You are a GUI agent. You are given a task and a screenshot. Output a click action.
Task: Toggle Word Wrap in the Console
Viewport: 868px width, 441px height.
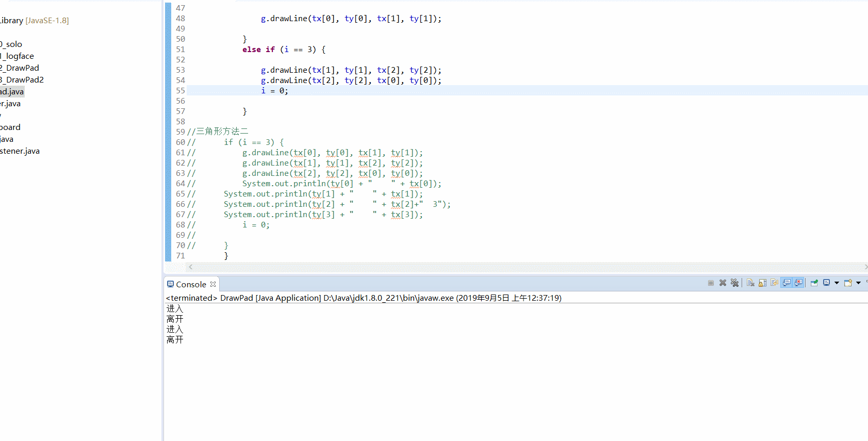774,283
